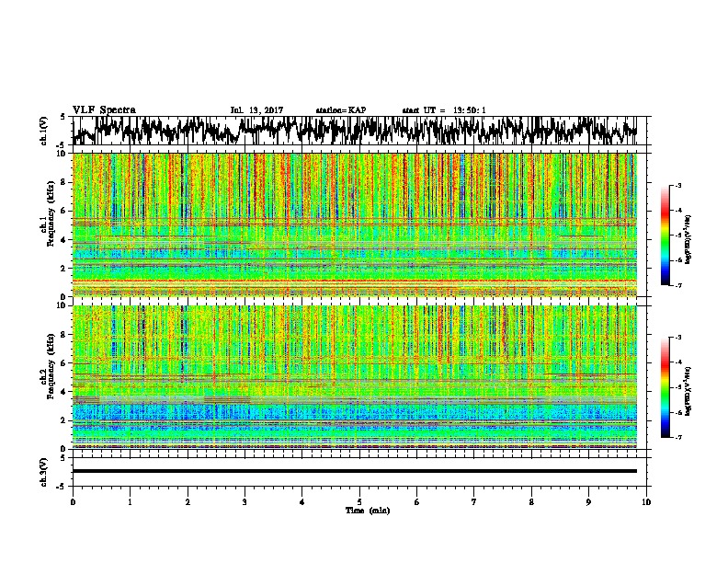This screenshot has width=728, height=563.
Task: Click time axis tick label "10"
Action: point(646,502)
